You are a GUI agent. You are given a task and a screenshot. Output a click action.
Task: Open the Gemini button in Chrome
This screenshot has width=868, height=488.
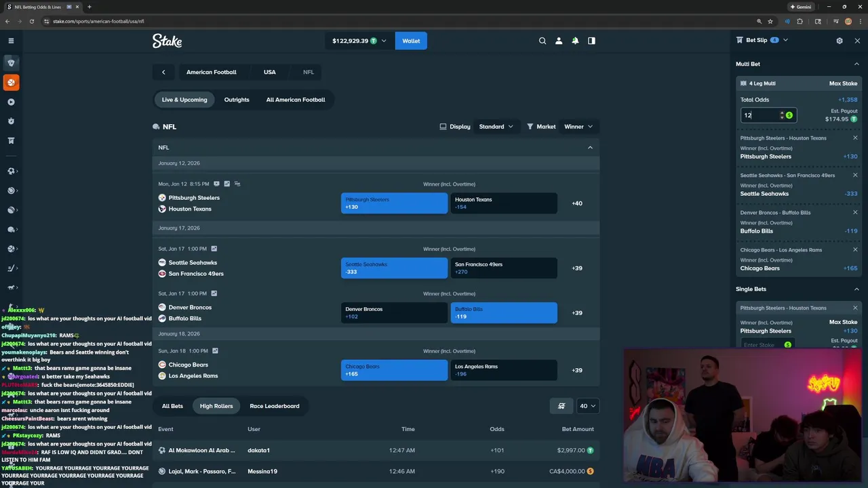click(x=801, y=7)
